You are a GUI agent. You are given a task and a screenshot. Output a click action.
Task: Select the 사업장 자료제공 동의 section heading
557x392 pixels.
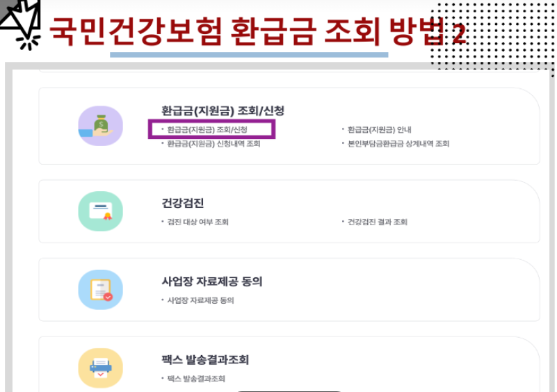(x=212, y=281)
